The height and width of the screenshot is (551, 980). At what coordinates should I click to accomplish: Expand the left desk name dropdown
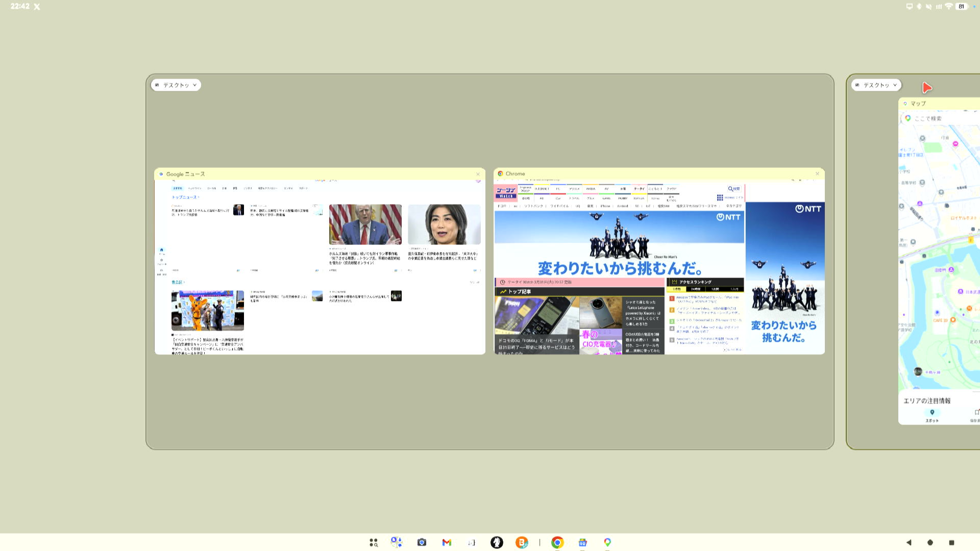point(176,85)
